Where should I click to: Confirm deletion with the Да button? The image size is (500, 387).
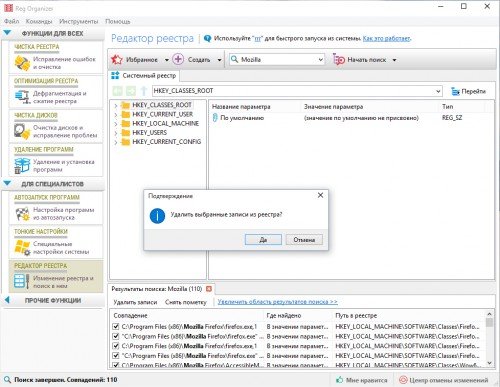[x=263, y=239]
